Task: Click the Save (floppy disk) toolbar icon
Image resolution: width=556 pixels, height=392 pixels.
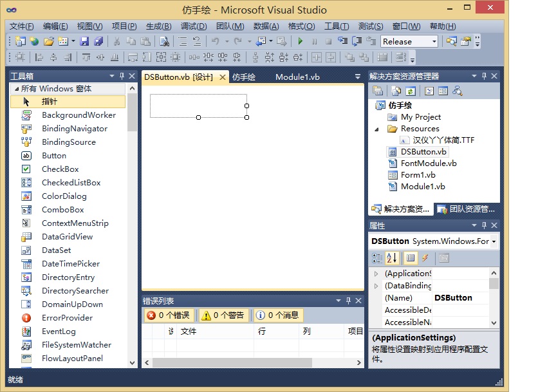Action: click(x=84, y=41)
